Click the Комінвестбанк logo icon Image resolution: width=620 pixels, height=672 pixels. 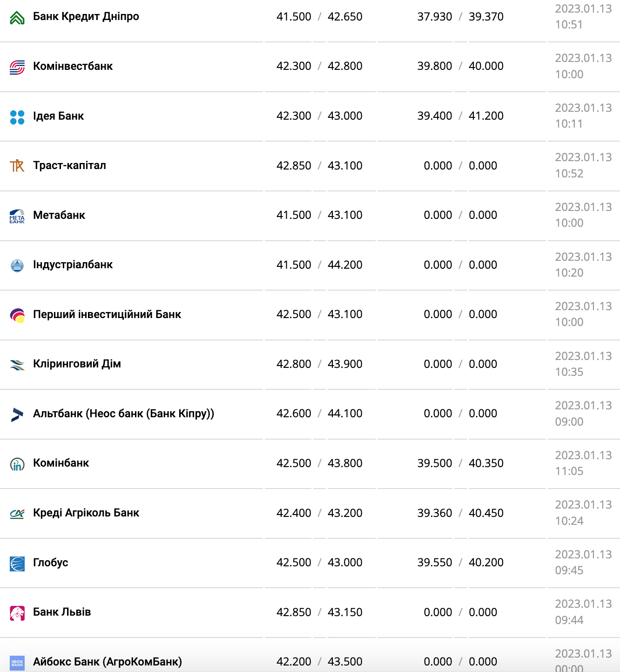pos(17,67)
